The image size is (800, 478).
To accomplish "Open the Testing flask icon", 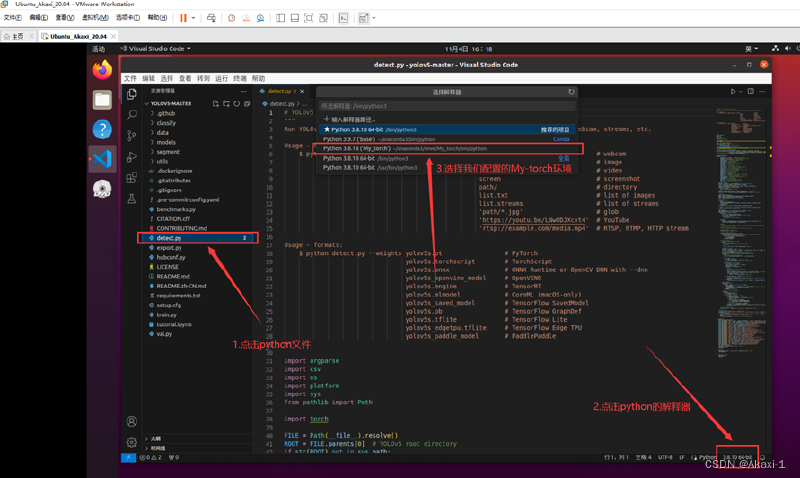I will pyautogui.click(x=132, y=198).
